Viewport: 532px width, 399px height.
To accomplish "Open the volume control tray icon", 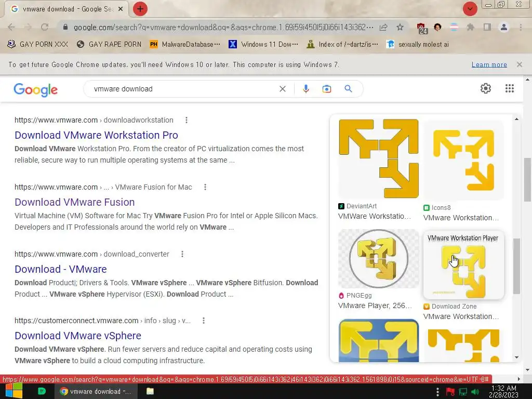I will pos(475,392).
